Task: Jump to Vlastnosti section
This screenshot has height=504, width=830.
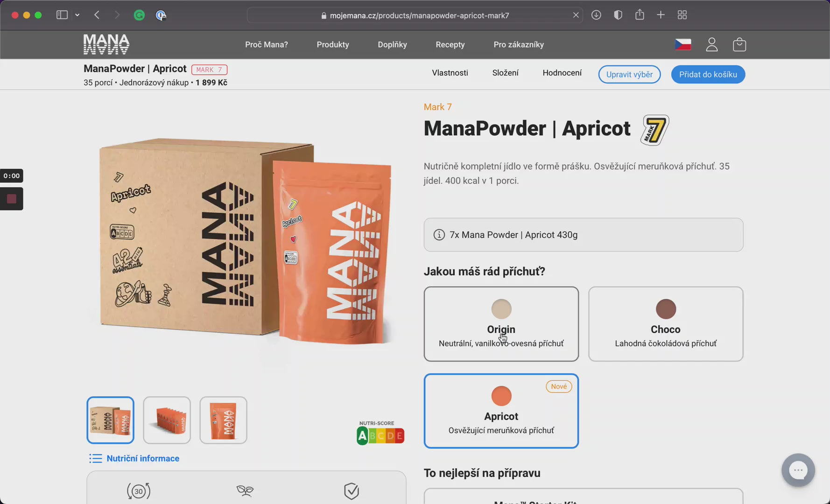Action: click(x=450, y=73)
